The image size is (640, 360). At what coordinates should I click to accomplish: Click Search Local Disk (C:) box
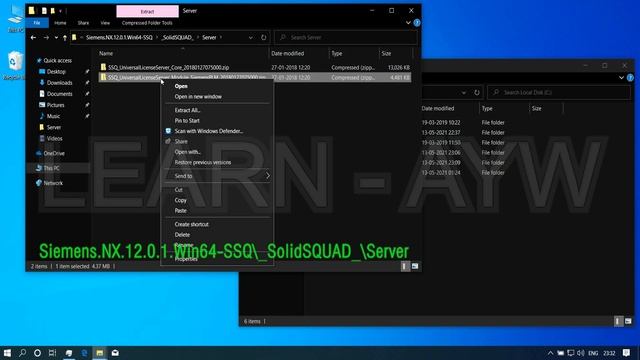559,93
